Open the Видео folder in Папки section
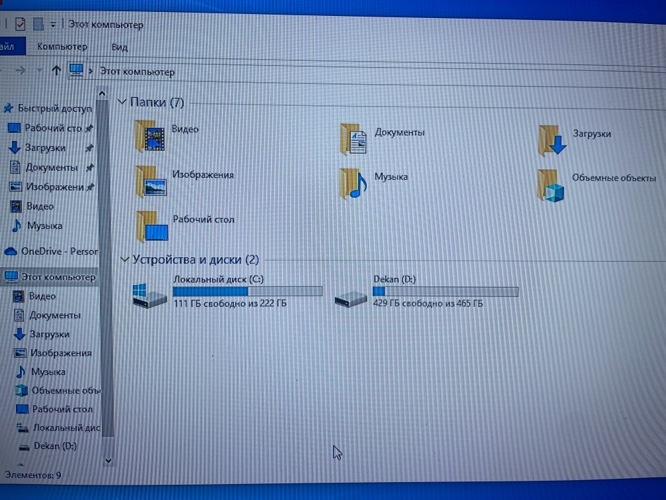 (166, 136)
